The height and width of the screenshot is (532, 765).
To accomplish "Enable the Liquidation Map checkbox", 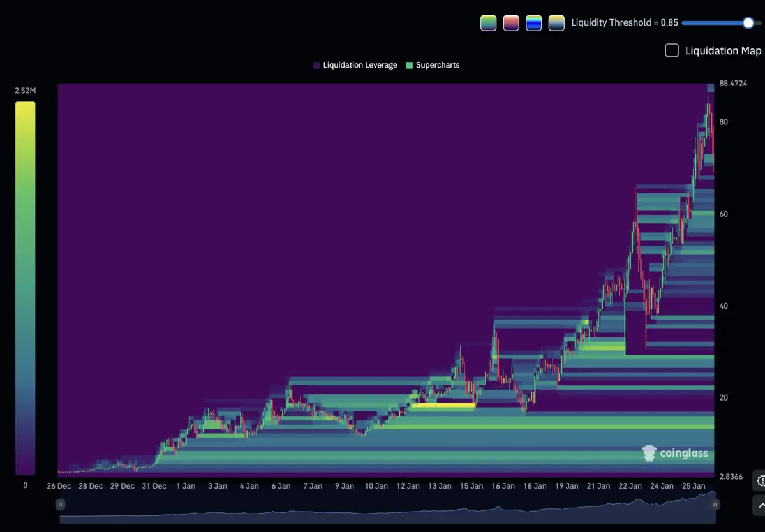I will point(671,50).
